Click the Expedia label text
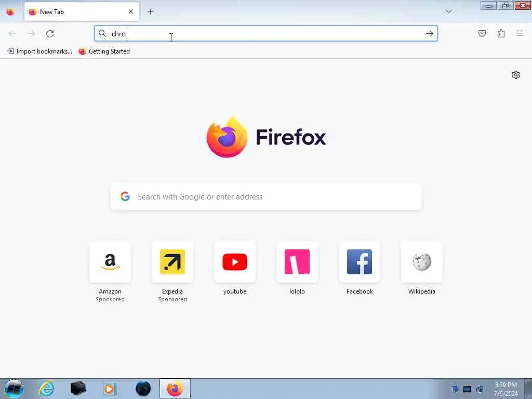The height and width of the screenshot is (399, 532). 172,291
